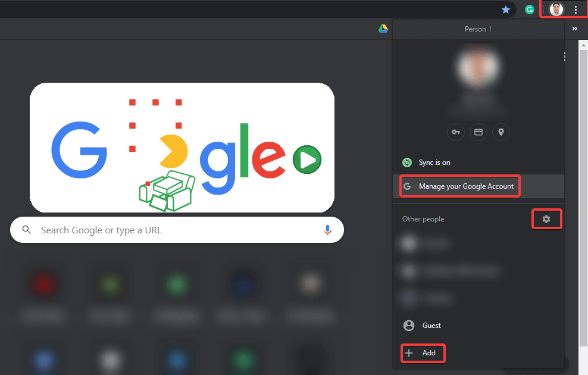Image resolution: width=588 pixels, height=375 pixels.
Task: Click the Passwords key icon
Action: point(456,132)
